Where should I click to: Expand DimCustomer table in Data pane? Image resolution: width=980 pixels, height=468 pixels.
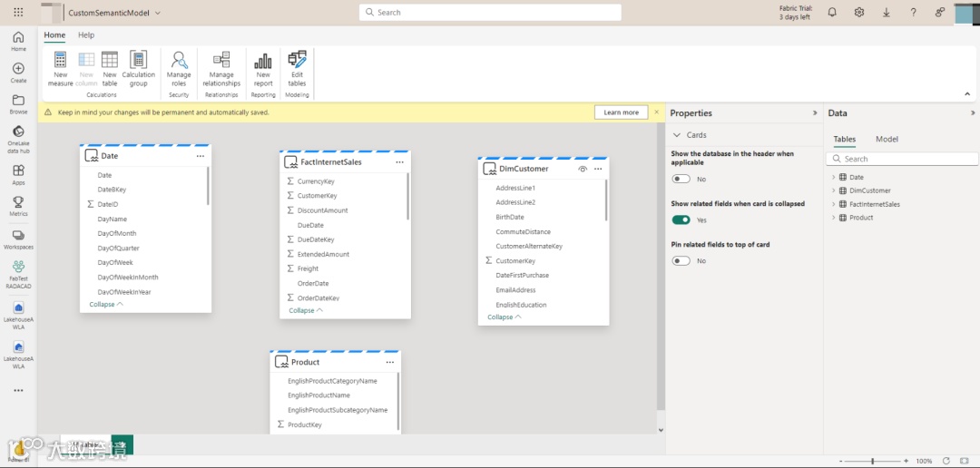834,190
